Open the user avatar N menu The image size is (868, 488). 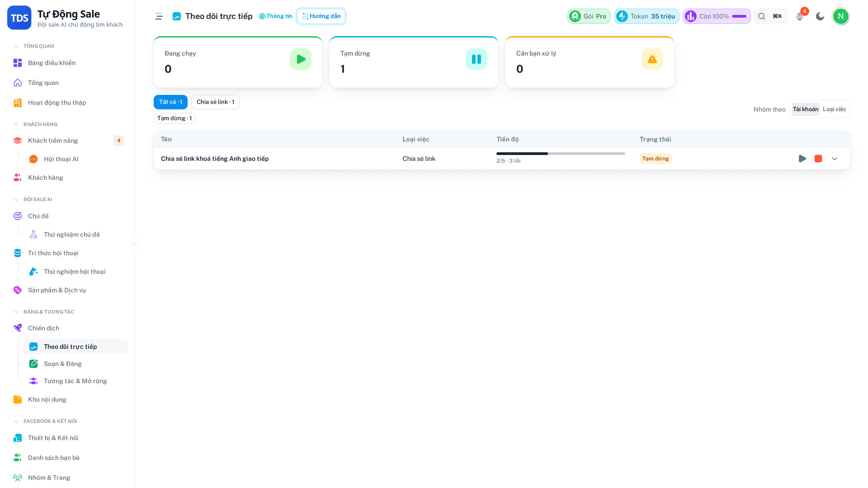[841, 16]
